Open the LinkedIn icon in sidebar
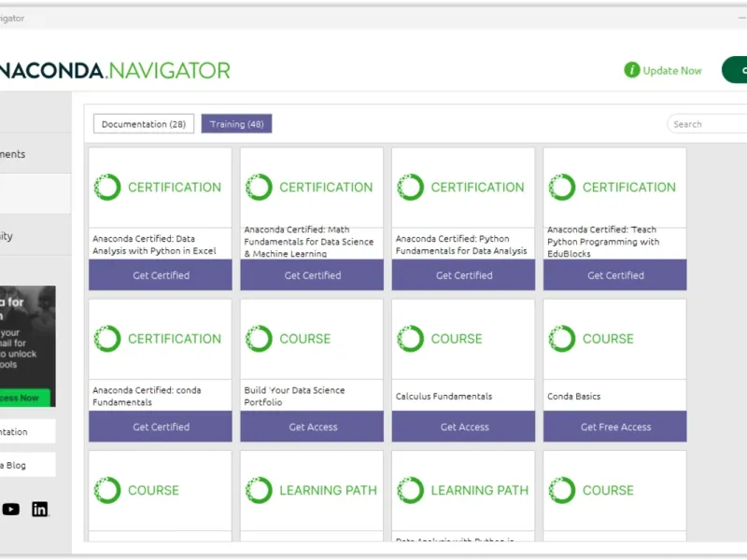The image size is (747, 560). [40, 509]
